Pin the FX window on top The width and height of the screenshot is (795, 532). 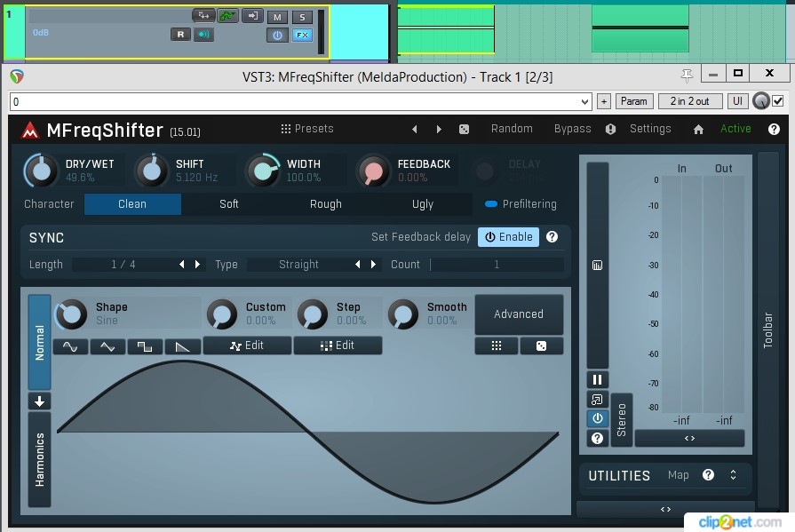(687, 75)
